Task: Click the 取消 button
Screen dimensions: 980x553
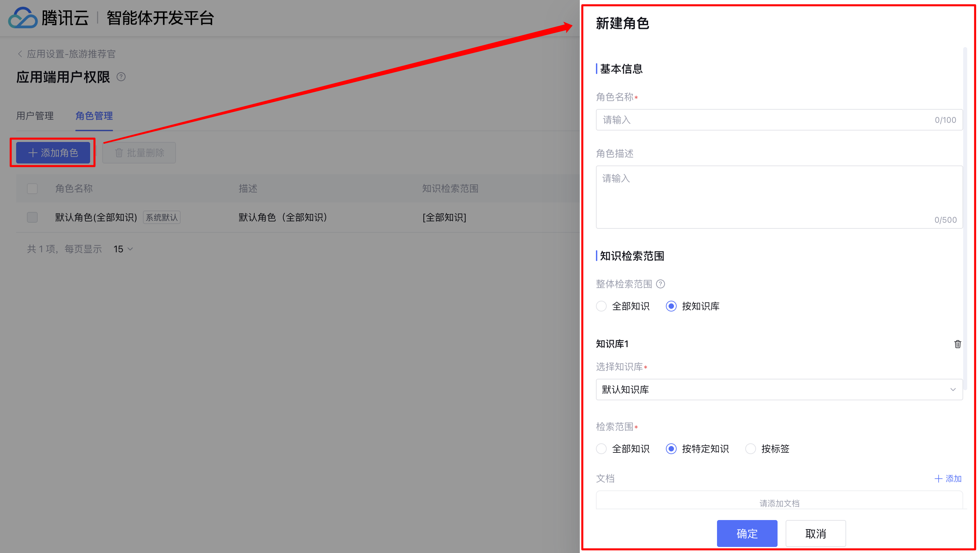Action: [x=815, y=533]
